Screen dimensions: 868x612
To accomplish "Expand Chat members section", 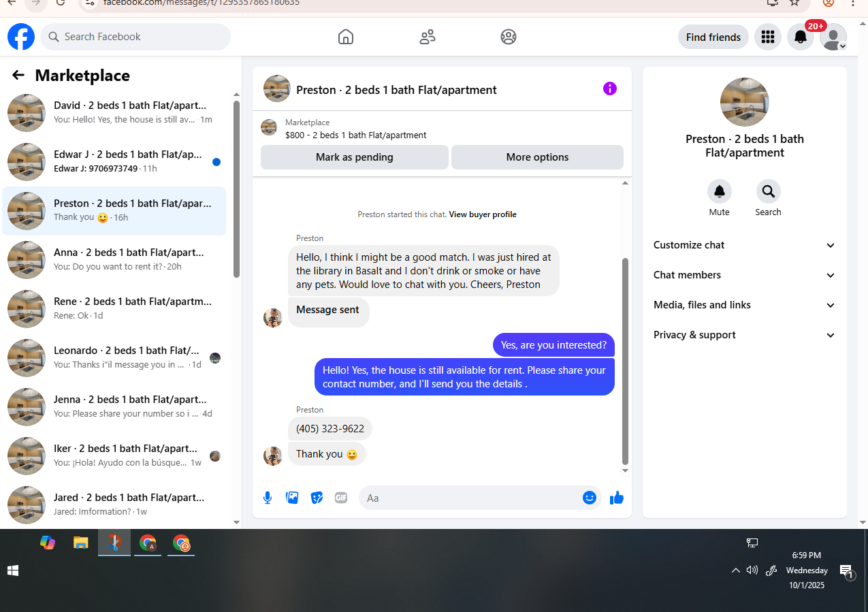I will pos(745,275).
